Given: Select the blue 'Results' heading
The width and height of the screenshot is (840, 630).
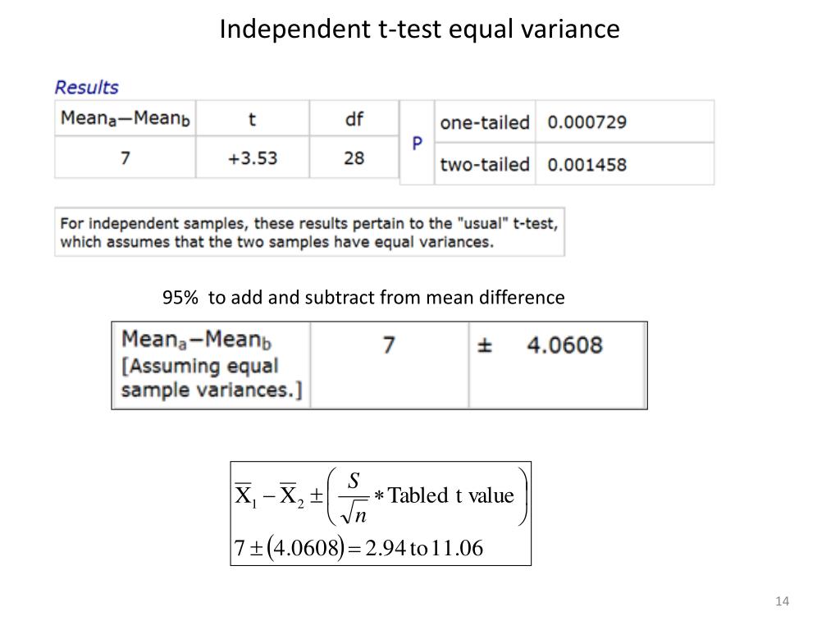Looking at the screenshot, I should click(x=86, y=87).
